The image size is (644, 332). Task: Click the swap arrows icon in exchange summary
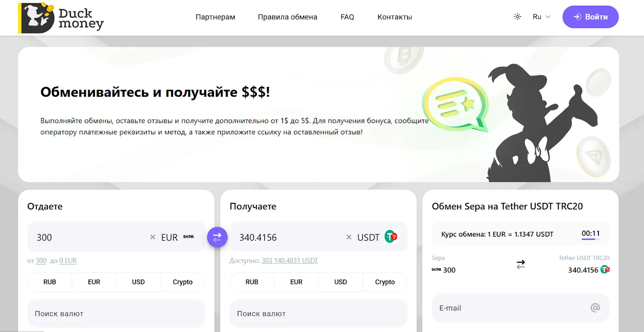[521, 264]
